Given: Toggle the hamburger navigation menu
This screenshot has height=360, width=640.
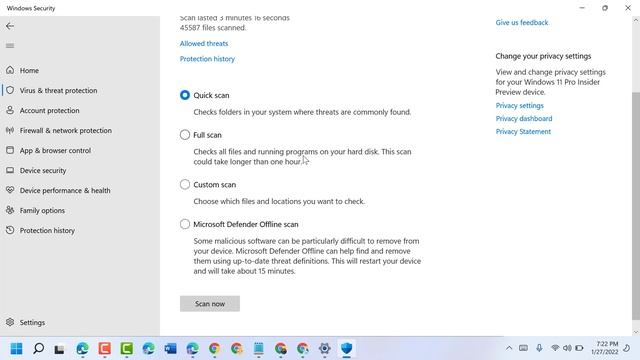Looking at the screenshot, I should [x=10, y=46].
